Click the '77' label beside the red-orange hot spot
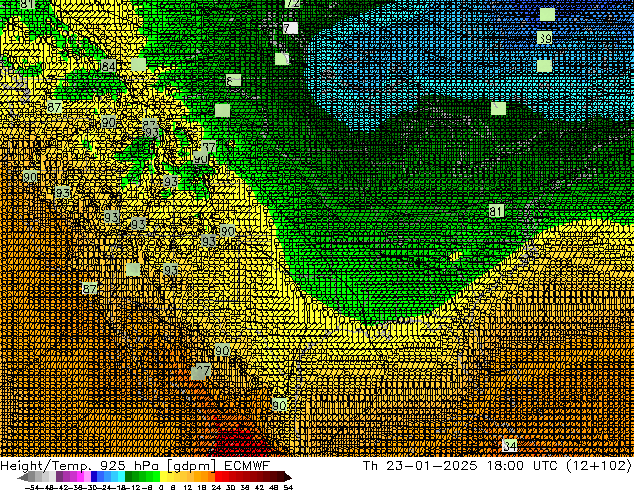The image size is (634, 490). (x=202, y=371)
